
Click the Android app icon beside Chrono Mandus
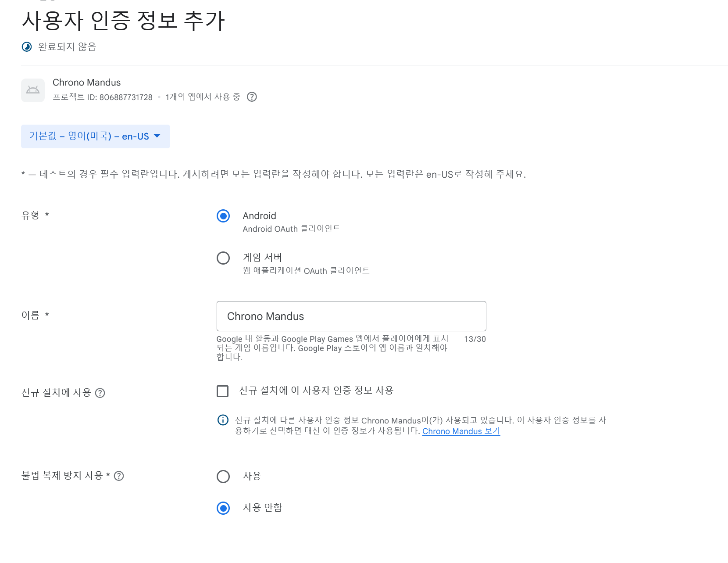coord(33,90)
